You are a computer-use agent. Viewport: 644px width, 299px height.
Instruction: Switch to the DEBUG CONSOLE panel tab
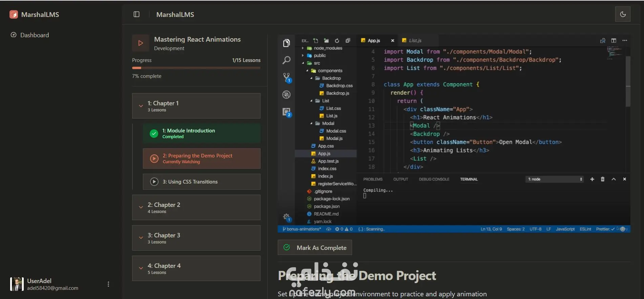[x=434, y=179]
